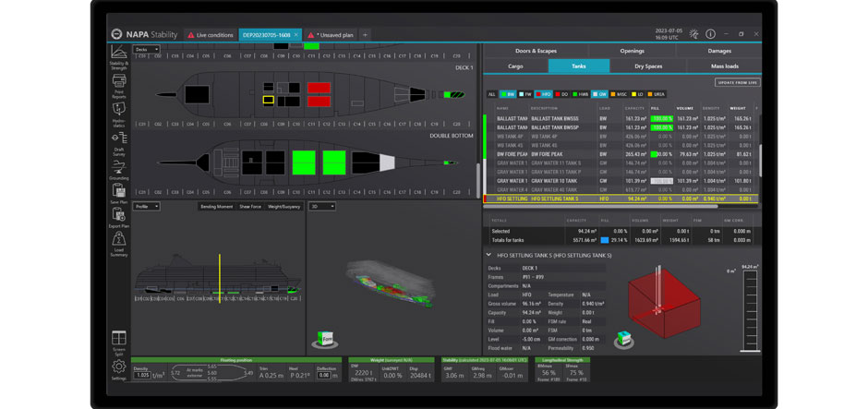The height and width of the screenshot is (409, 868).
Task: Select the WB TANK 4P row
Action: 621,136
